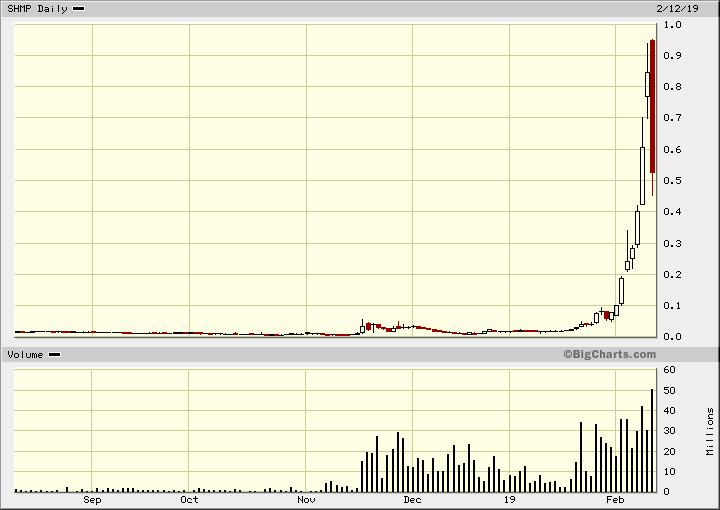Click the Sep month label
This screenshot has height=510, width=720.
click(92, 499)
